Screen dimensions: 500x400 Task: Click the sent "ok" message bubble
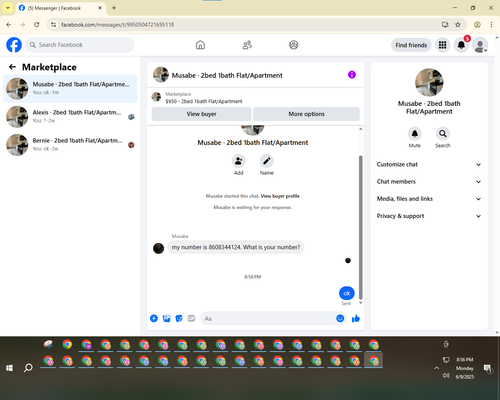[347, 293]
